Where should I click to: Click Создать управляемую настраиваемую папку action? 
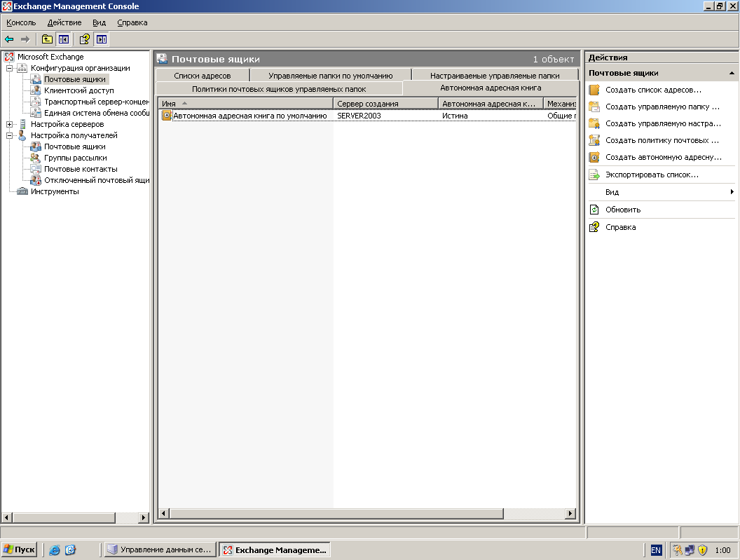(663, 123)
